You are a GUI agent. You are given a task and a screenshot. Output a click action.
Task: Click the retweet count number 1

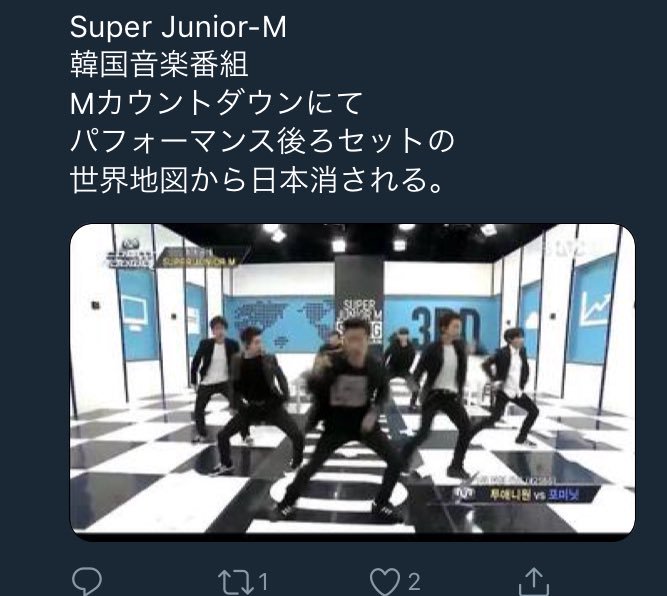262,580
